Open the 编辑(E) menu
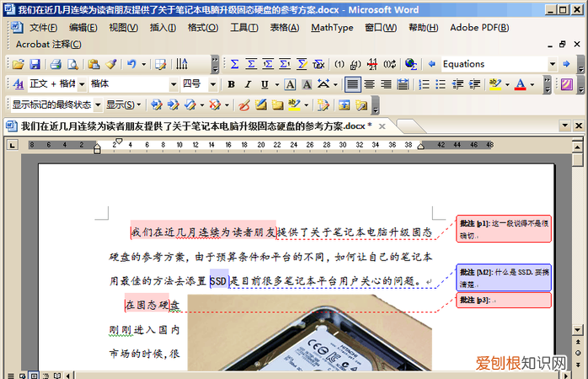The width and height of the screenshot is (588, 379). point(83,27)
